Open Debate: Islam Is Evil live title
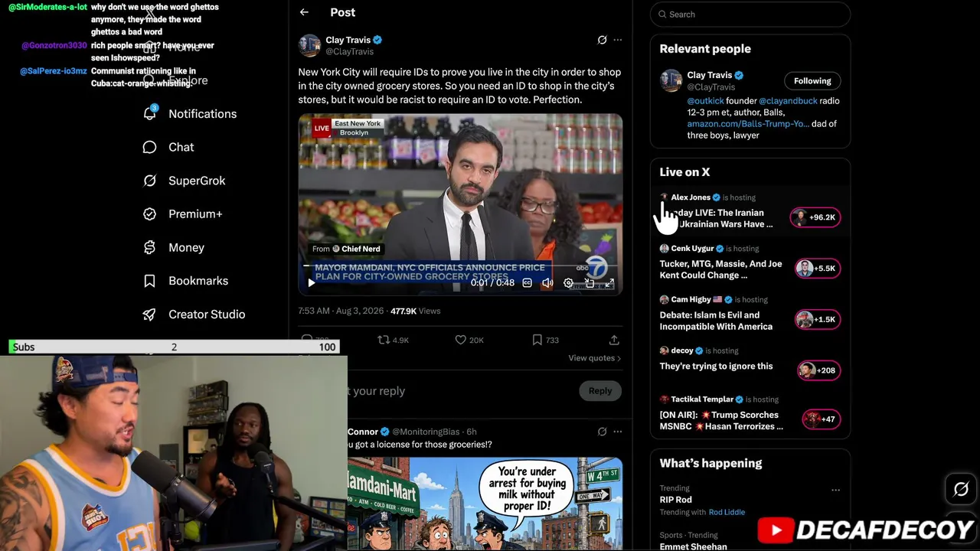Image resolution: width=980 pixels, height=551 pixels. (x=716, y=321)
